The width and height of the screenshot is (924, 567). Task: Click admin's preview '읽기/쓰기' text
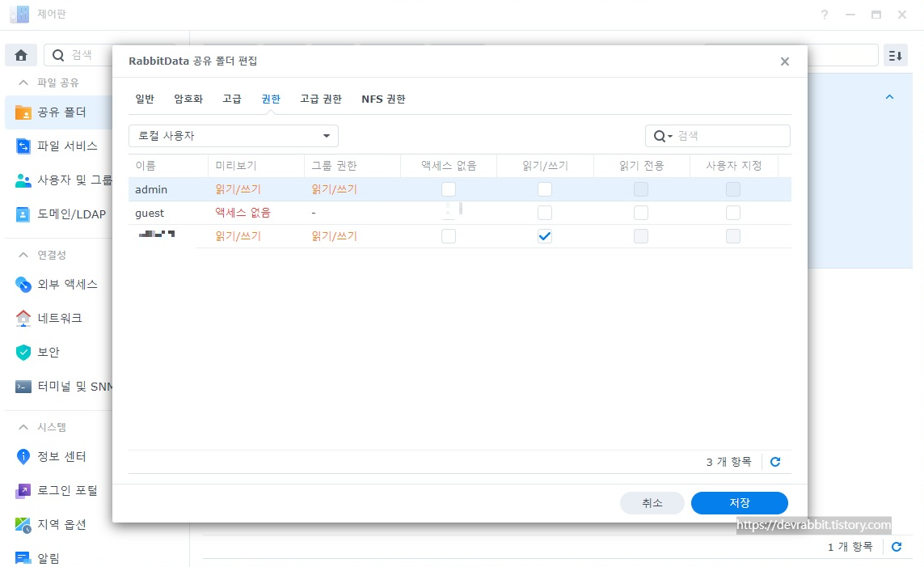pos(238,189)
